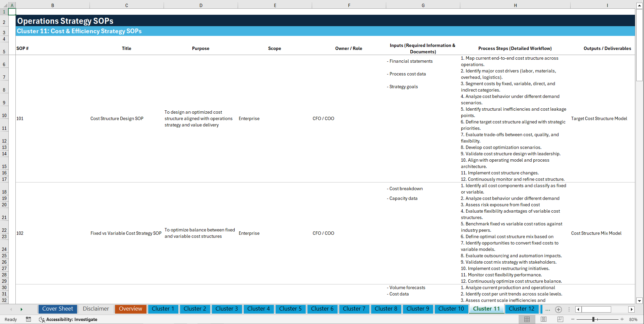The height and width of the screenshot is (324, 644).
Task: Select the Cost Structure Design SOP cell
Action: point(127,118)
